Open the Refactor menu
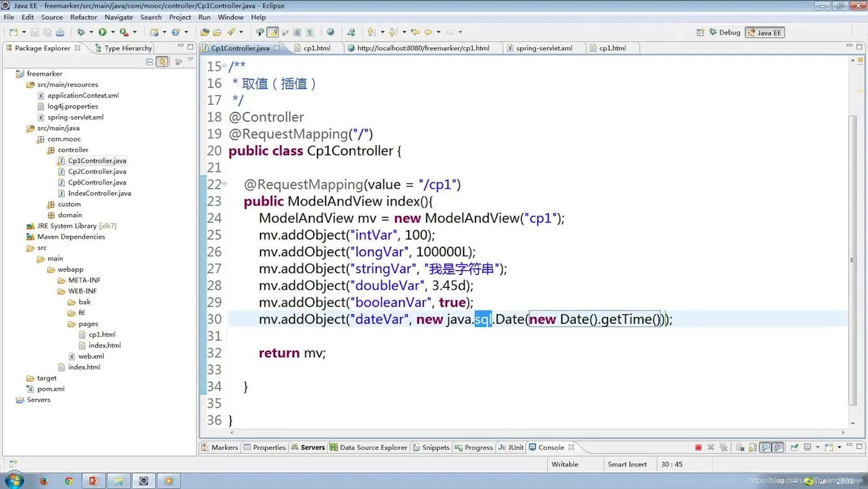This screenshot has width=868, height=489. (84, 17)
